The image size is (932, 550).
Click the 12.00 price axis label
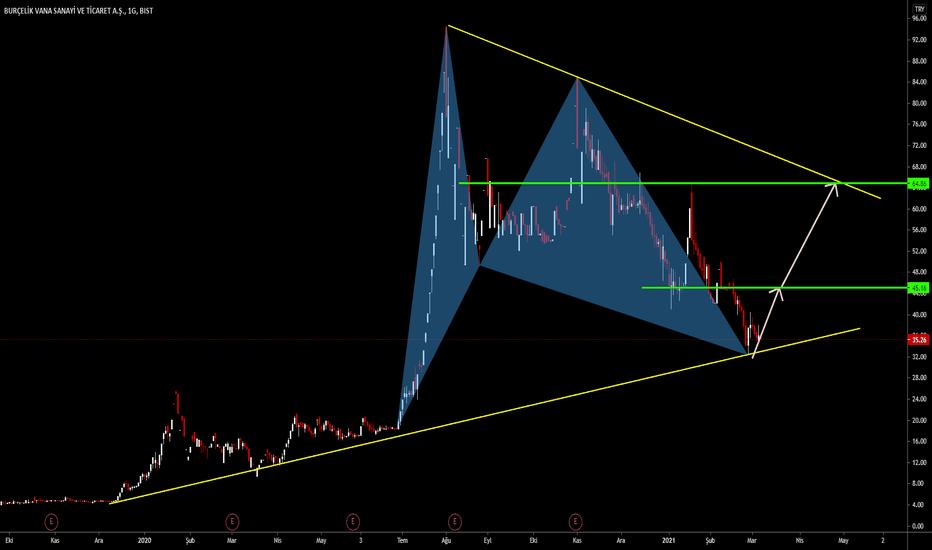click(x=919, y=462)
